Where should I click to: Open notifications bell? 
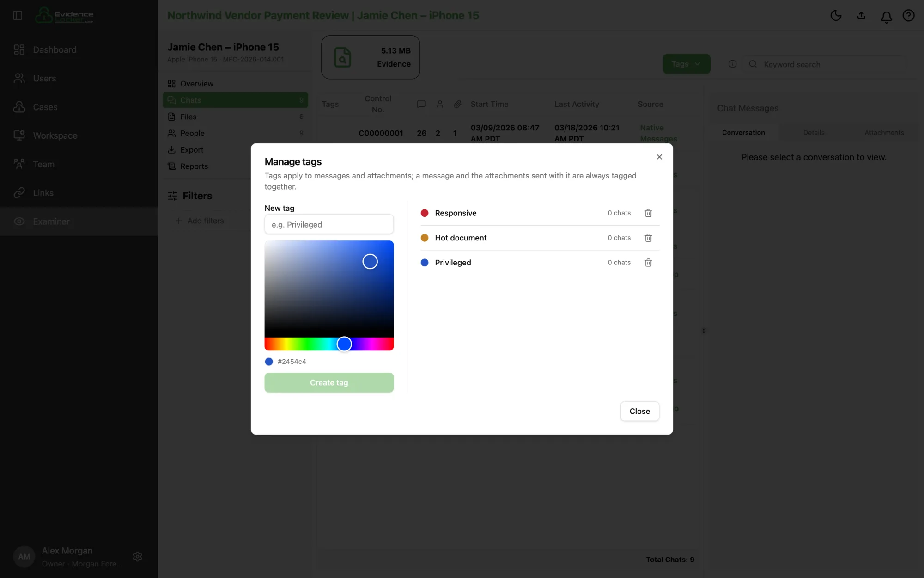point(886,17)
